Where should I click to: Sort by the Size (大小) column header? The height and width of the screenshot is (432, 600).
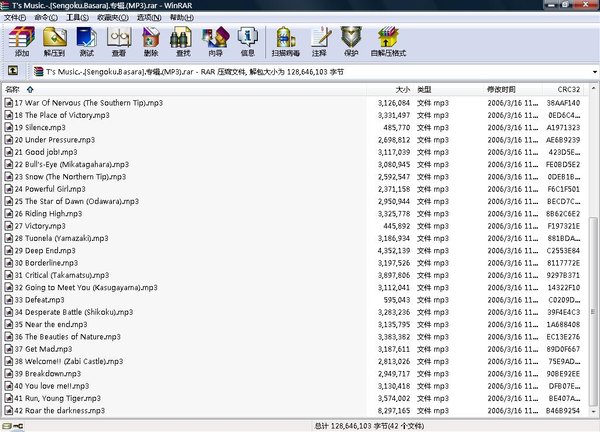click(390, 90)
